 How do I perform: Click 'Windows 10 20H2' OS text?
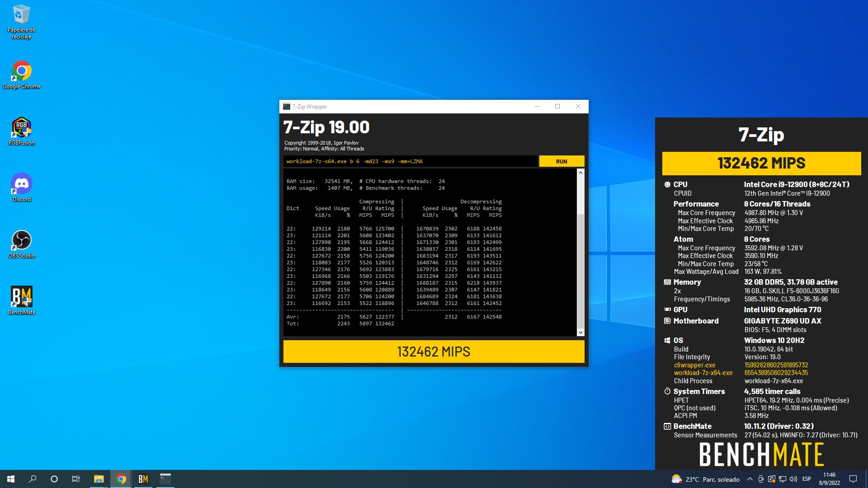pos(774,340)
